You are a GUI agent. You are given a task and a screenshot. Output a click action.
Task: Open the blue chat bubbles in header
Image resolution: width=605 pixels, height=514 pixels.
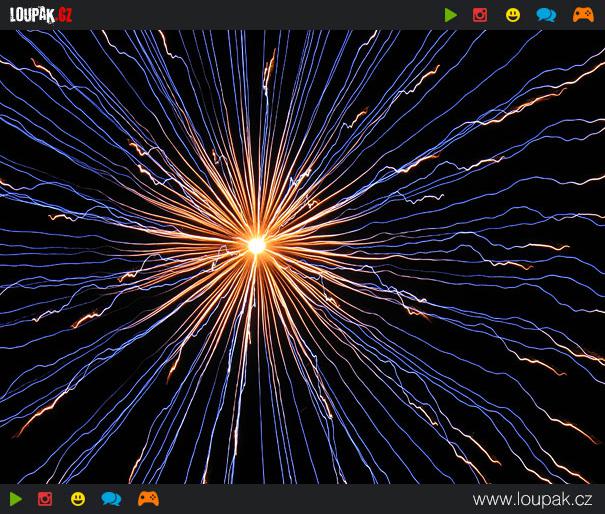[x=546, y=15]
